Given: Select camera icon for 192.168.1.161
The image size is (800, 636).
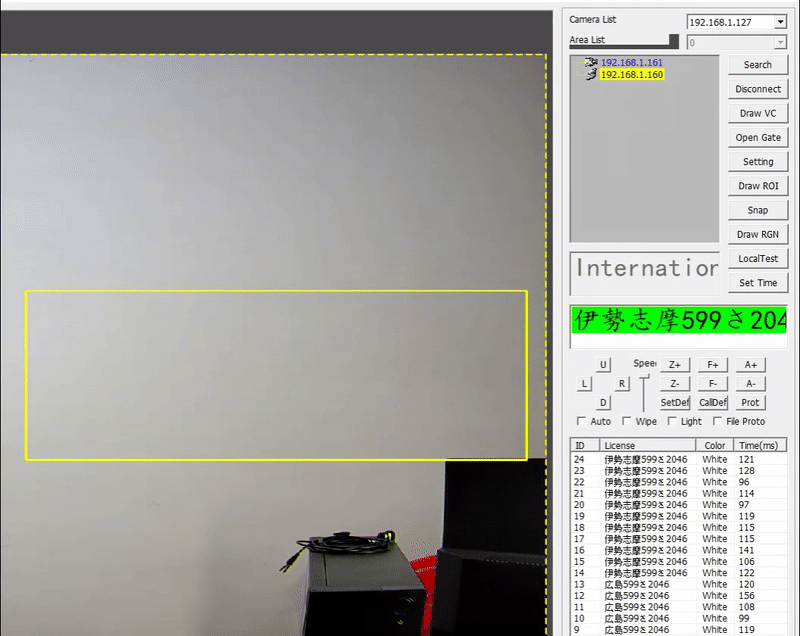Looking at the screenshot, I should click(591, 62).
